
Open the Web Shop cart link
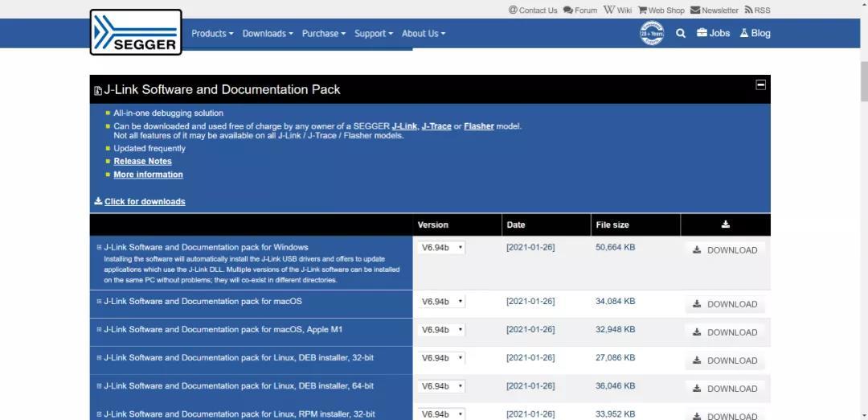click(661, 10)
